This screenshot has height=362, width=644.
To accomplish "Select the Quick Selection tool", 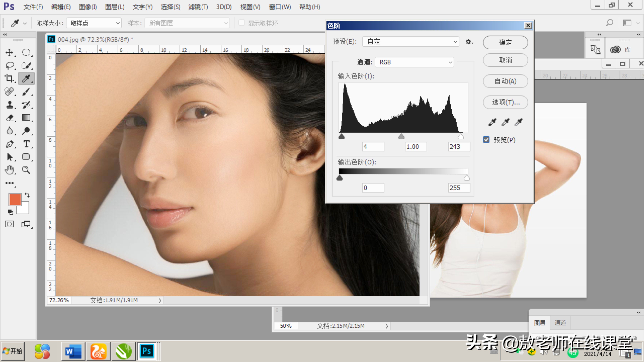I will coord(26,65).
